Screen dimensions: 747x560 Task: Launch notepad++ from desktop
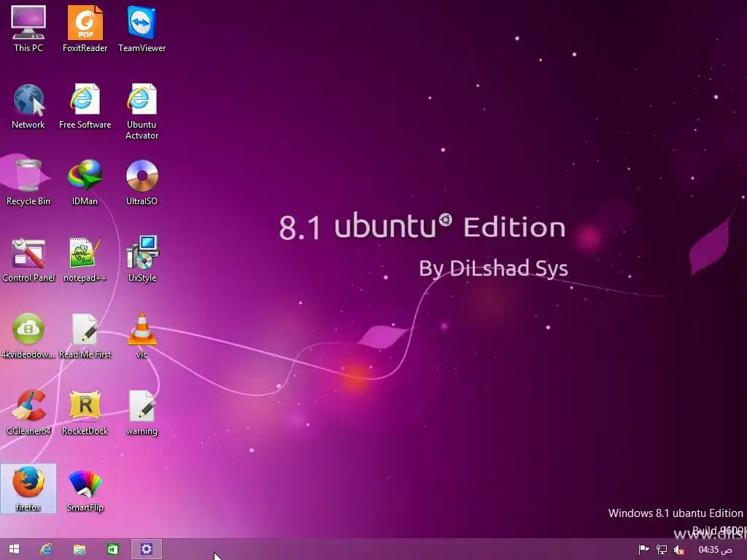(85, 260)
